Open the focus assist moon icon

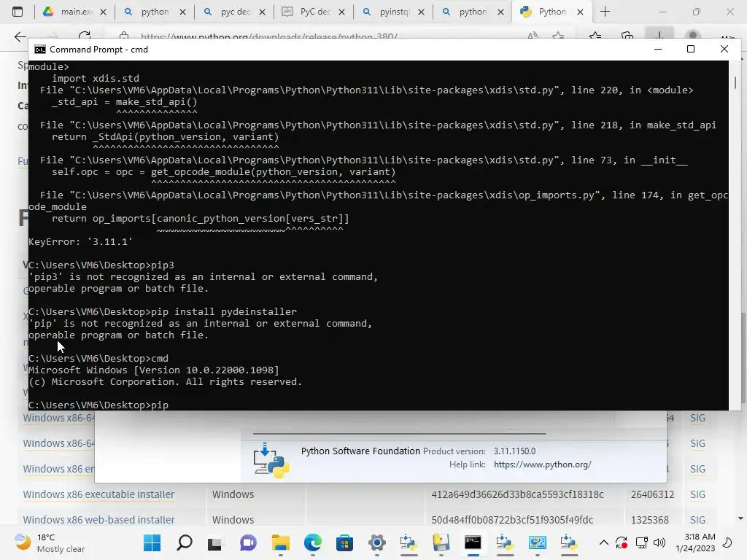727,542
